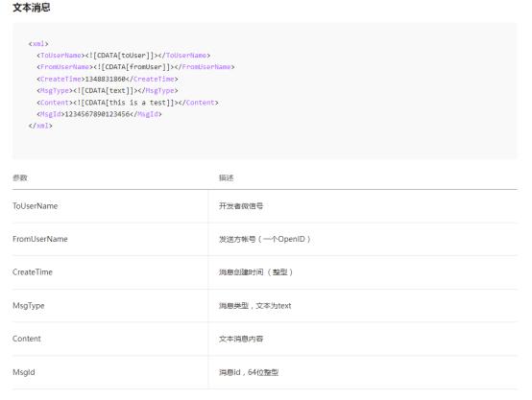Click the Content 'this is a test' code line
This screenshot has height=400, width=532.
coord(128,103)
